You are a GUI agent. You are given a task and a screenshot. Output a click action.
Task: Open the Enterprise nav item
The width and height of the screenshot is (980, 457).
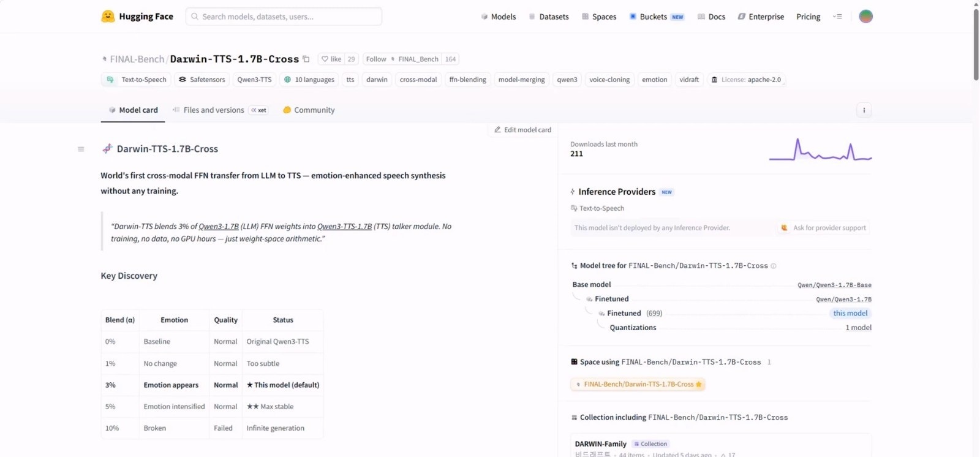coord(761,17)
